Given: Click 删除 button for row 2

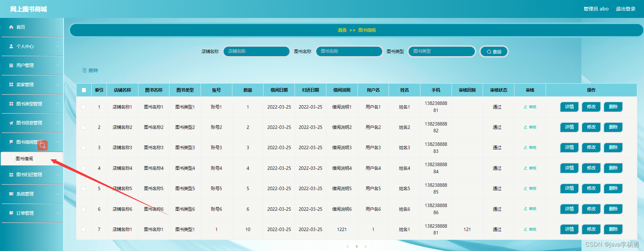Looking at the screenshot, I should 613,127.
